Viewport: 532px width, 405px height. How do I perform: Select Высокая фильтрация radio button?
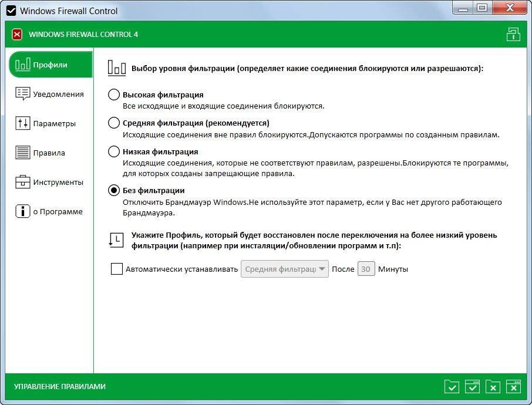[x=114, y=95]
